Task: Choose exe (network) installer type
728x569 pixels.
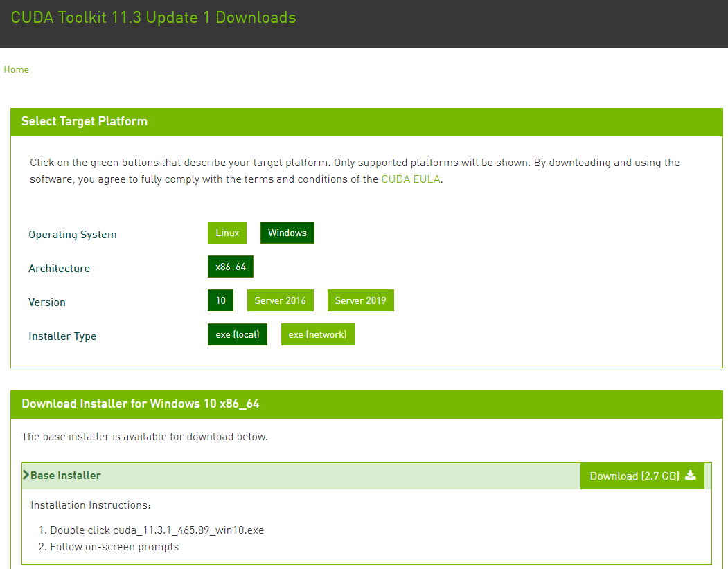Action: click(317, 334)
